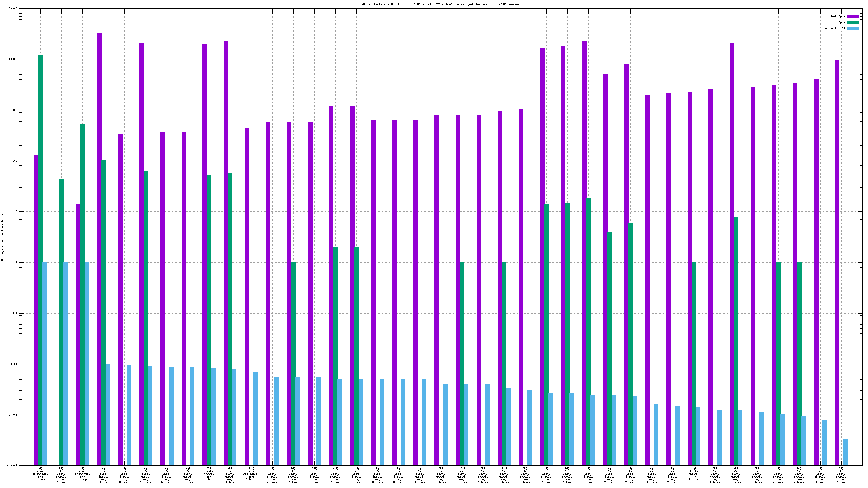Click the "14@ 3.list.dnswl.org 1 hop" axis label

(314, 475)
